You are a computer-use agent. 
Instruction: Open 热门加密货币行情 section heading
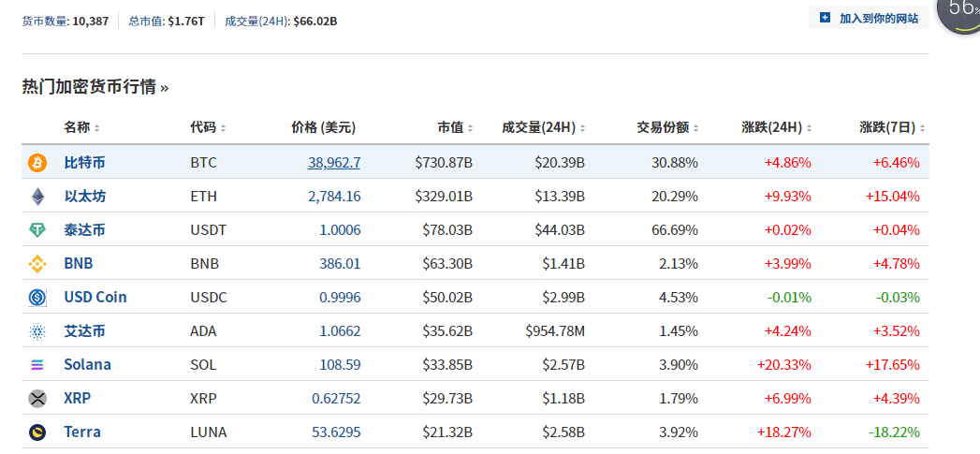pyautogui.click(x=95, y=87)
